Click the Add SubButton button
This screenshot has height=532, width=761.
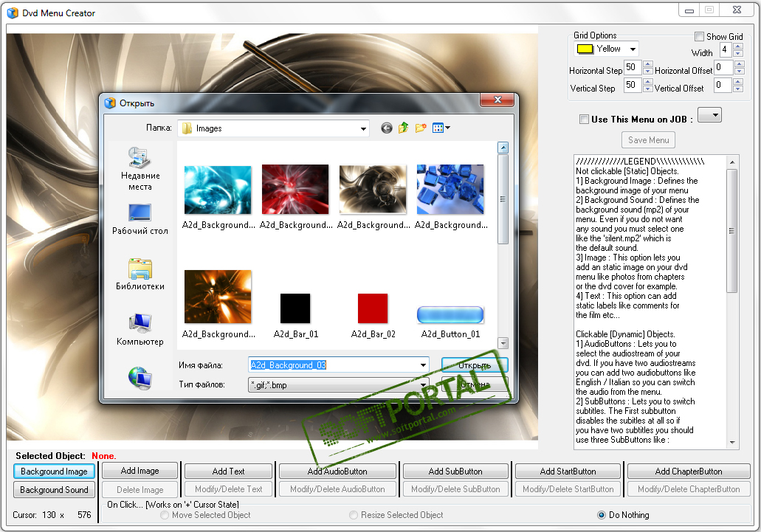pos(455,471)
